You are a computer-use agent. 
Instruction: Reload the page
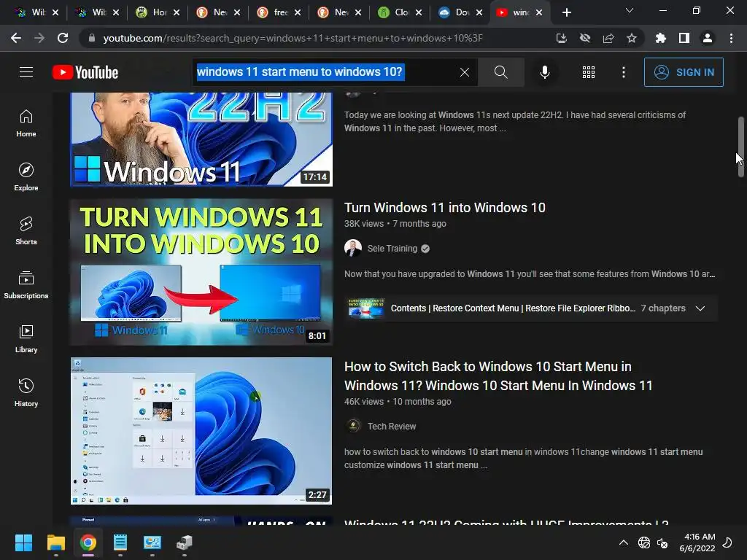click(x=63, y=38)
